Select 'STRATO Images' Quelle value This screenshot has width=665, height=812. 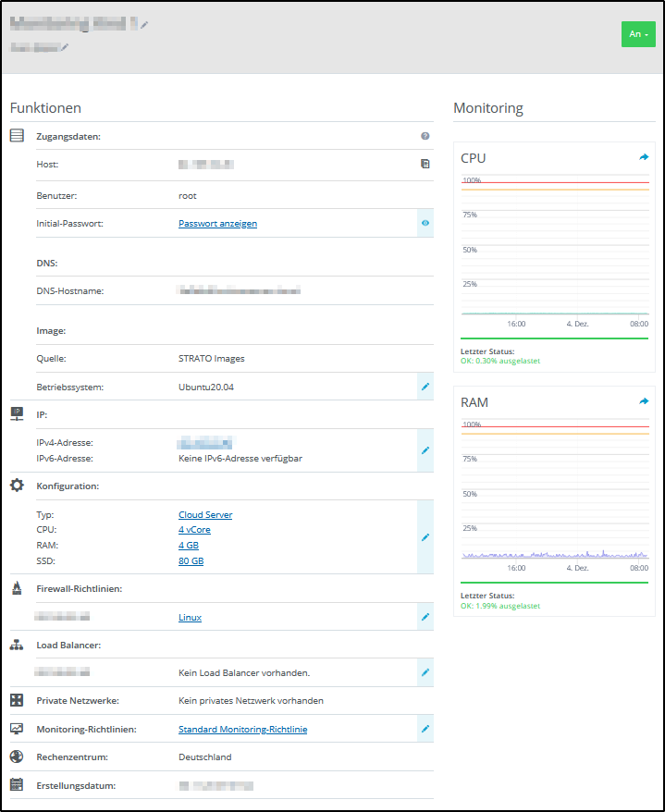[211, 358]
